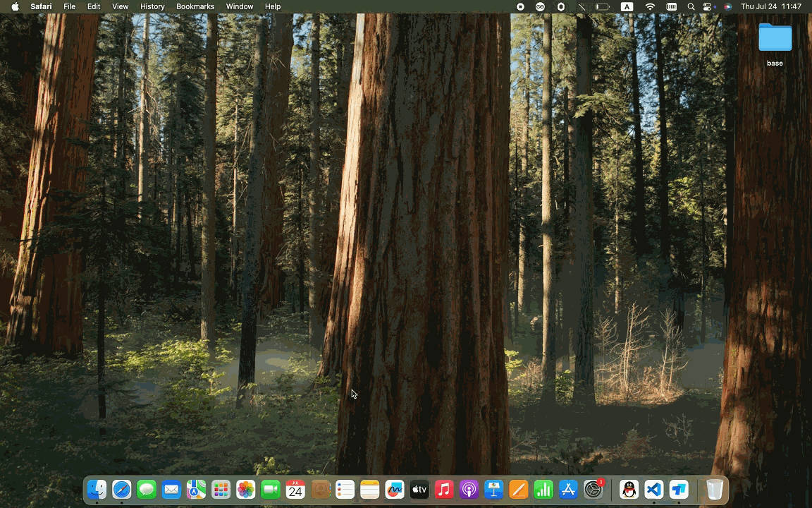This screenshot has height=508, width=812.
Task: Launch Maps from the Dock
Action: tap(196, 490)
